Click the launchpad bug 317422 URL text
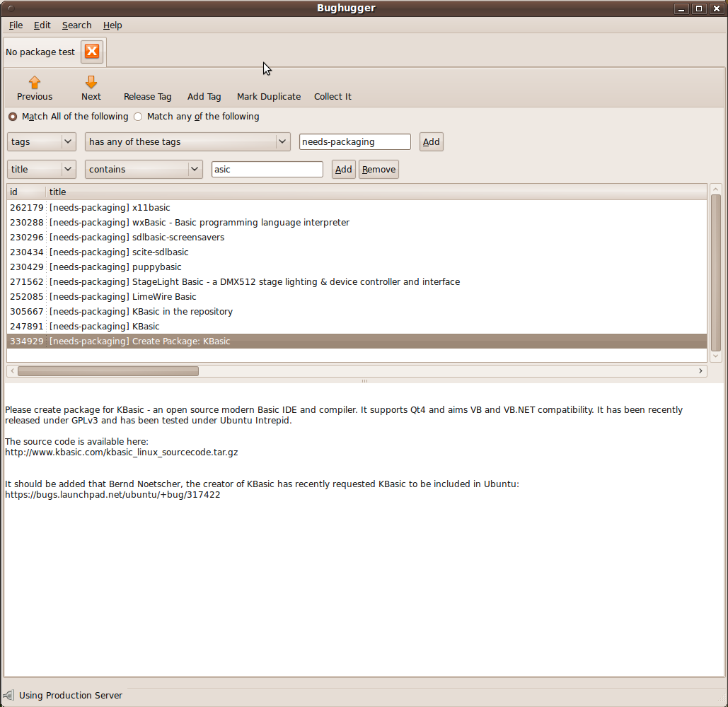Image resolution: width=728 pixels, height=707 pixels. click(112, 494)
